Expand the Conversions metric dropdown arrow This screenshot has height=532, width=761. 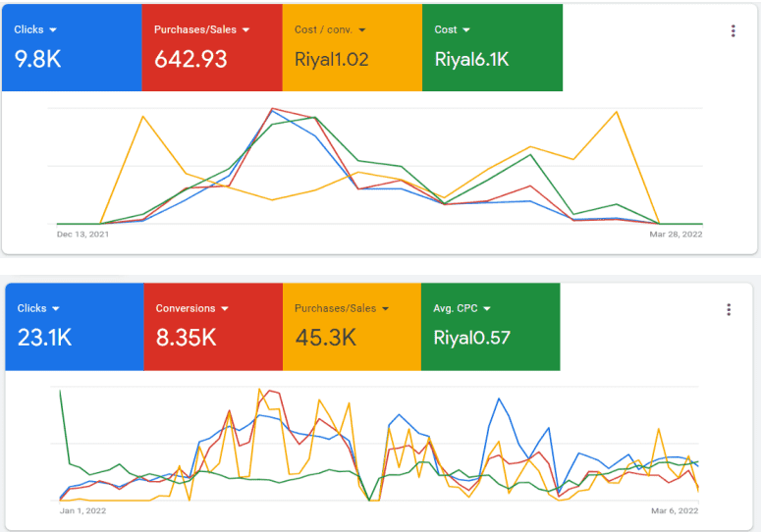(225, 308)
